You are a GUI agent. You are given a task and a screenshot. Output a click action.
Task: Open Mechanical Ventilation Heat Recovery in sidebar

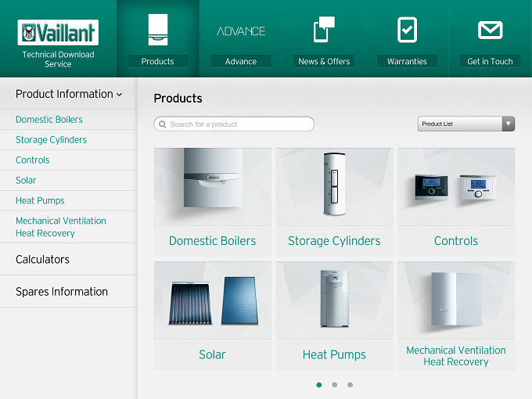[61, 227]
